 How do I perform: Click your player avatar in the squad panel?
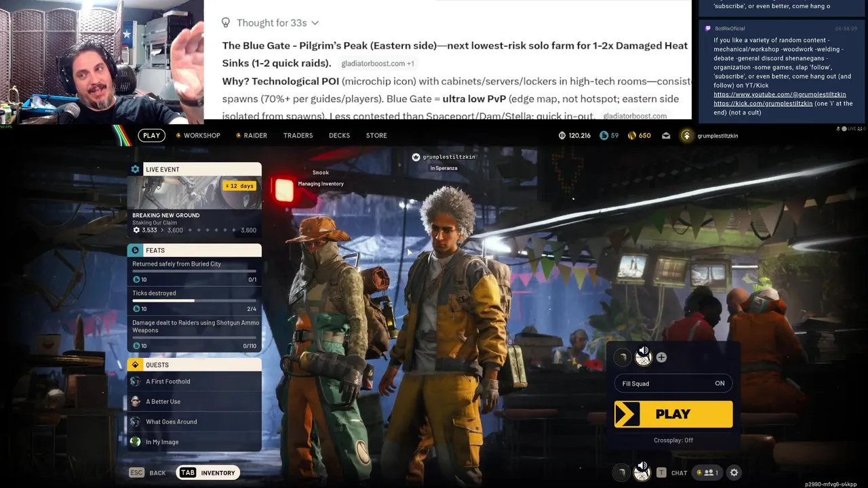tap(623, 357)
